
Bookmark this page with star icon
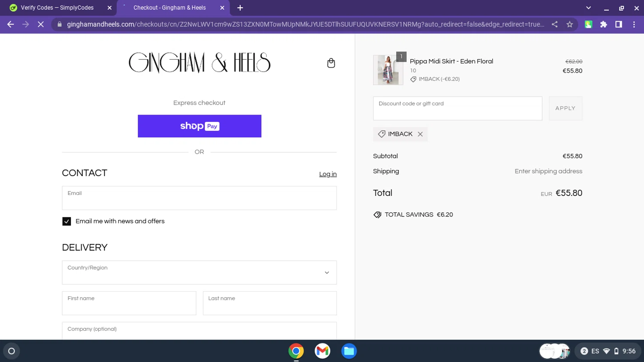pos(570,24)
